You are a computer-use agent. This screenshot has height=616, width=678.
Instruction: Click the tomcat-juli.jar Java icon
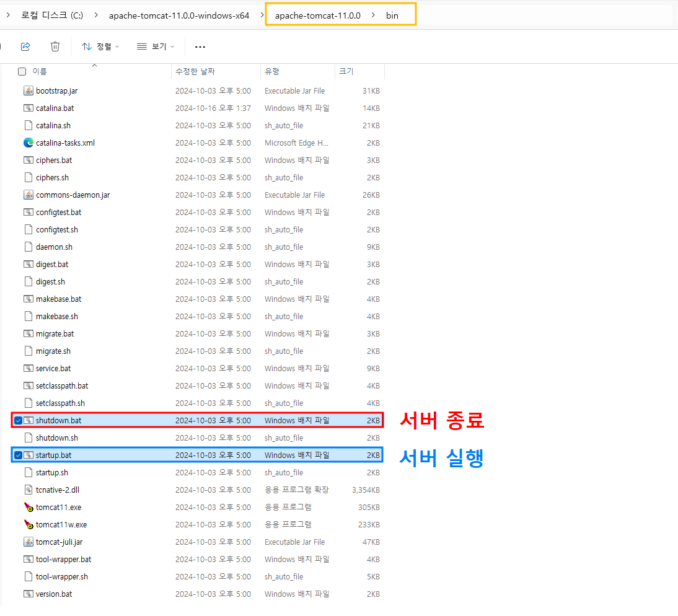pyautogui.click(x=28, y=542)
